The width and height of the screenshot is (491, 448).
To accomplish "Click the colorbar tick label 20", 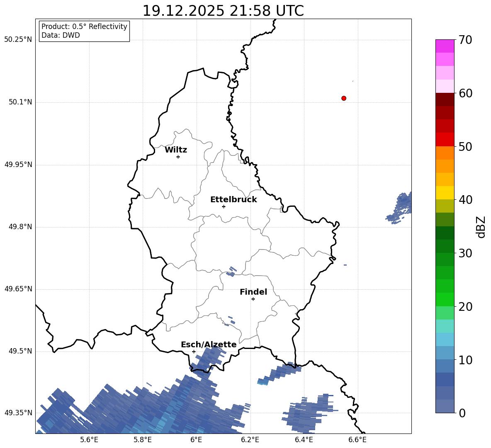I will point(465,307).
